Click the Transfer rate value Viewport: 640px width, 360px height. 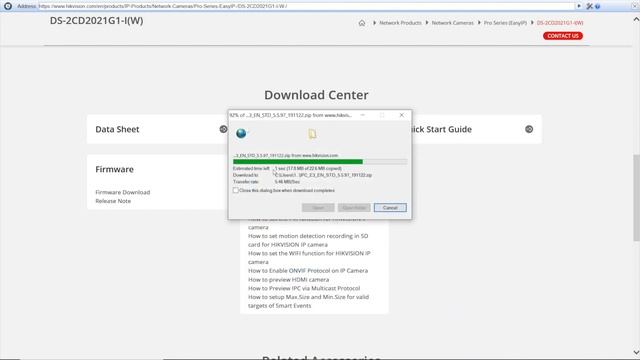click(x=287, y=182)
